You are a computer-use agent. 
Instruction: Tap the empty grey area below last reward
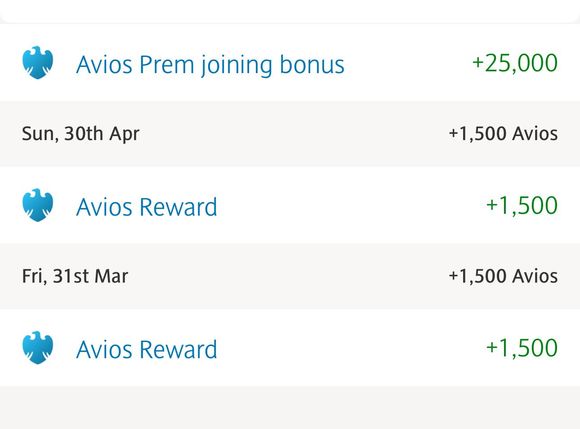(x=290, y=408)
